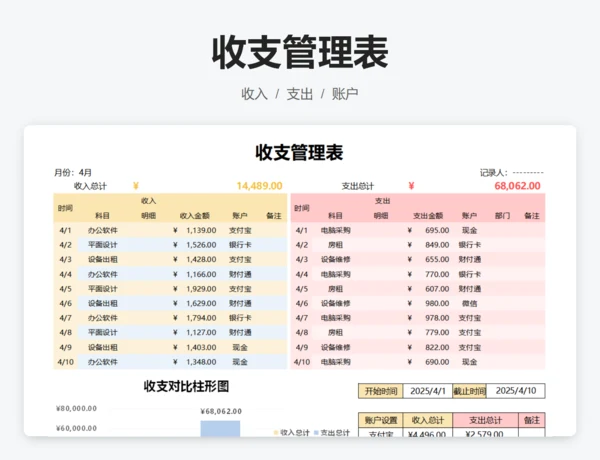Select income amount 1,794.00

point(201,318)
